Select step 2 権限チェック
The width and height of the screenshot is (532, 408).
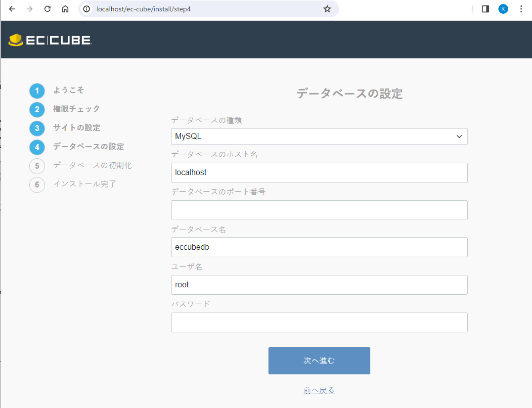tap(76, 109)
